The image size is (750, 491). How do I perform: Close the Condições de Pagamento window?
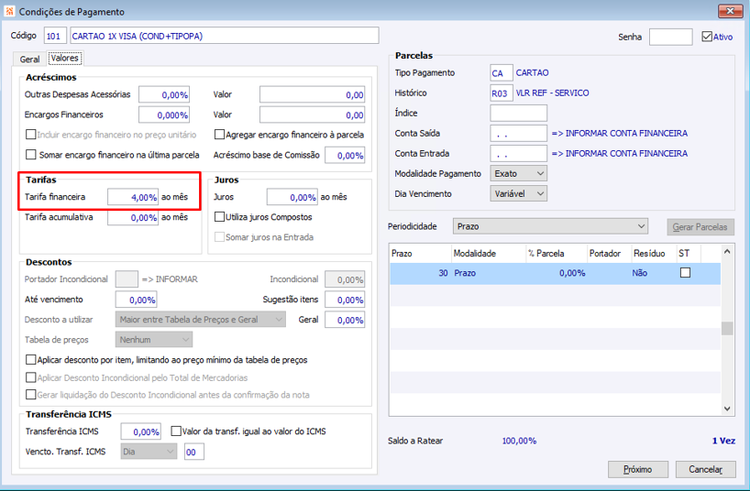[730, 11]
